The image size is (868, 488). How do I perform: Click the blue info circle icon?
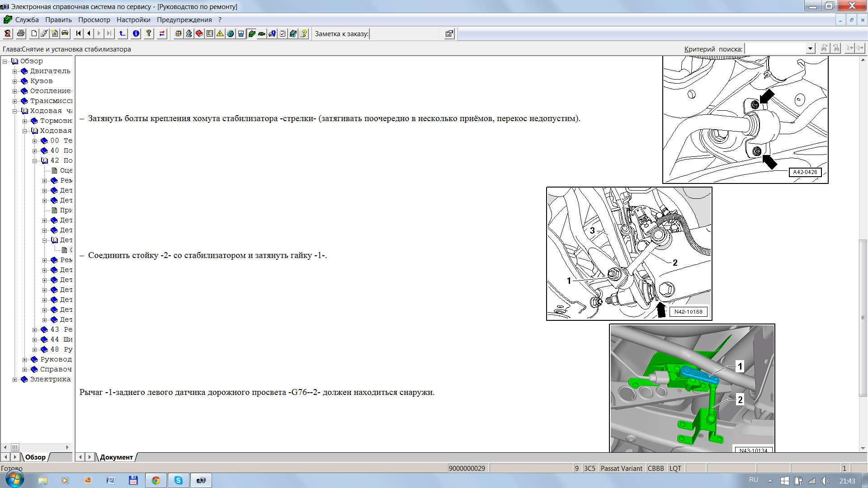click(x=136, y=34)
